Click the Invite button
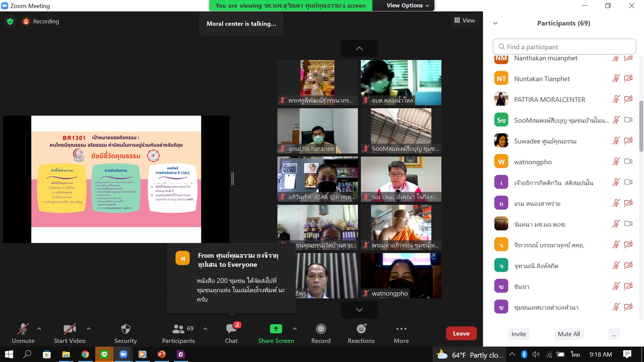Screen dimensions: 644x362 click(519, 334)
